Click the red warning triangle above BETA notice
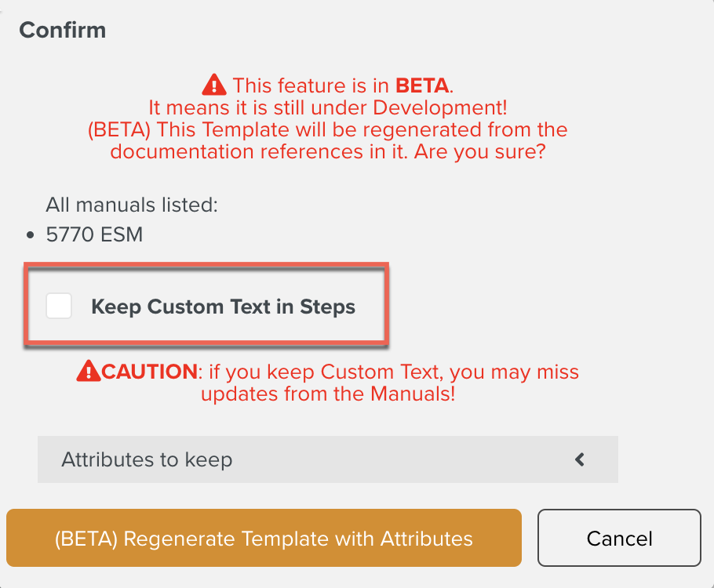The width and height of the screenshot is (714, 588). point(213,85)
